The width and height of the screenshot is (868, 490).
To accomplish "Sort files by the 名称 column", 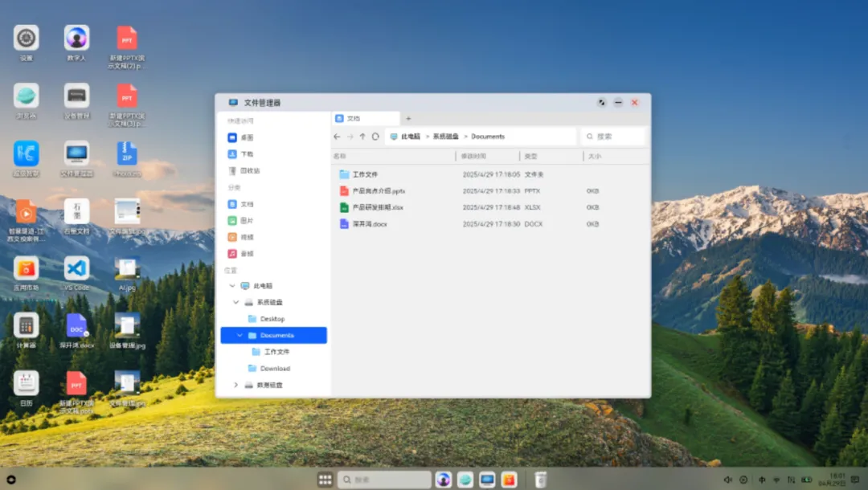I will [x=339, y=157].
